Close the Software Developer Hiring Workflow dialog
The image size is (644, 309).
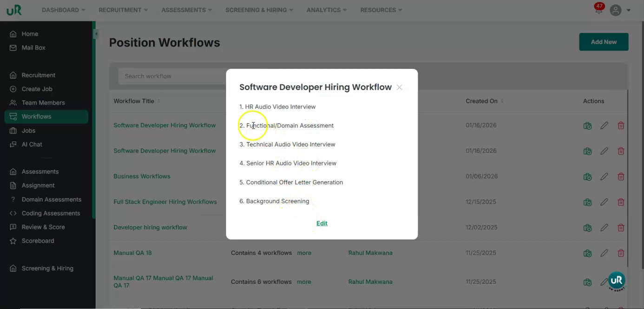(x=399, y=87)
